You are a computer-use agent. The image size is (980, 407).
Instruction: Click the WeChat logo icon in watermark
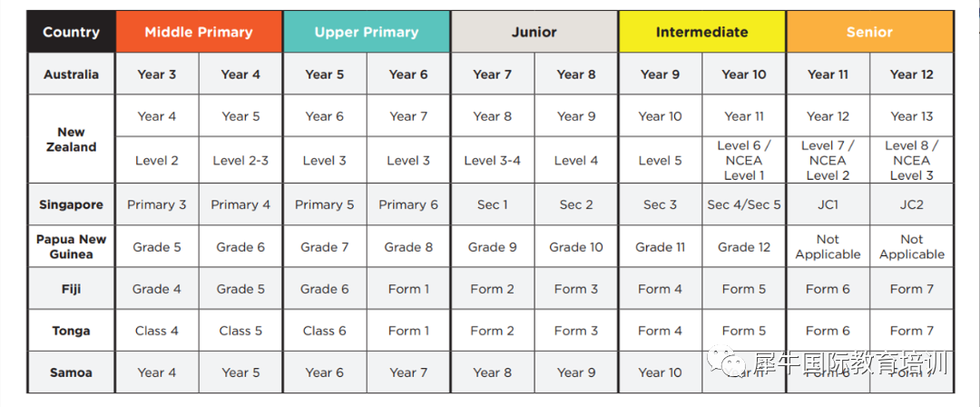coord(727,362)
